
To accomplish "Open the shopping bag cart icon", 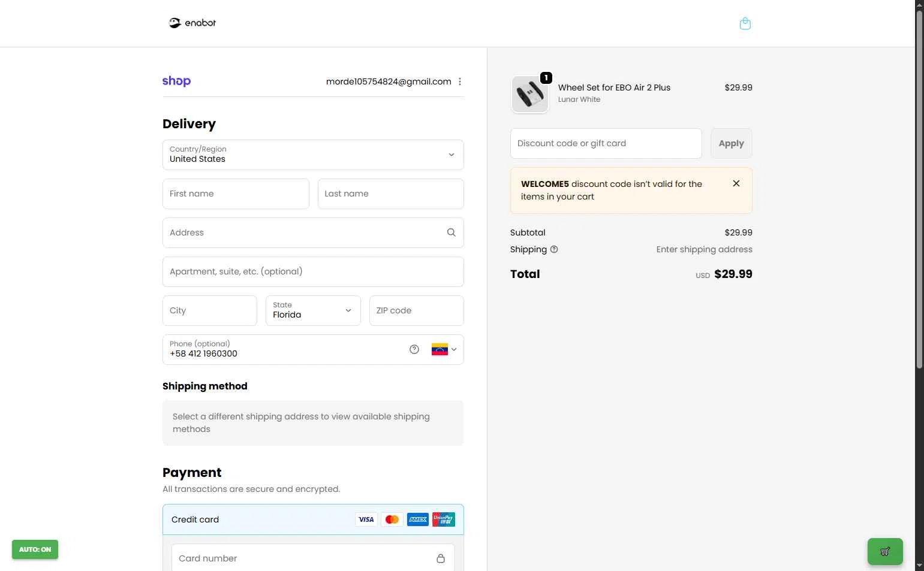I will [x=745, y=23].
